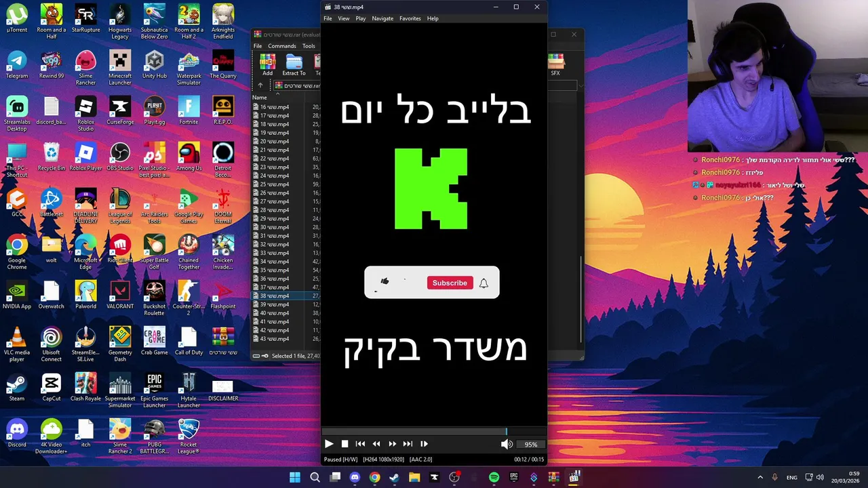
Task: Open the media player Navigate menu
Action: click(382, 18)
